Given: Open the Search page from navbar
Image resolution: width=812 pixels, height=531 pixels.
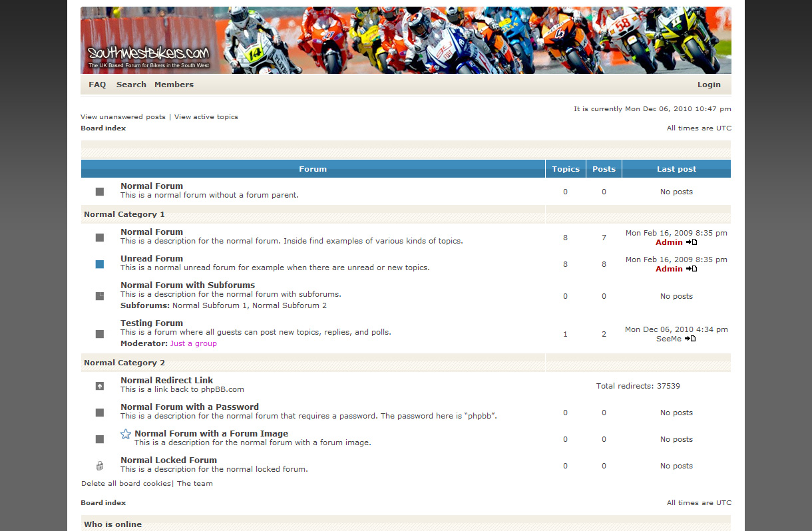Looking at the screenshot, I should pyautogui.click(x=131, y=85).
